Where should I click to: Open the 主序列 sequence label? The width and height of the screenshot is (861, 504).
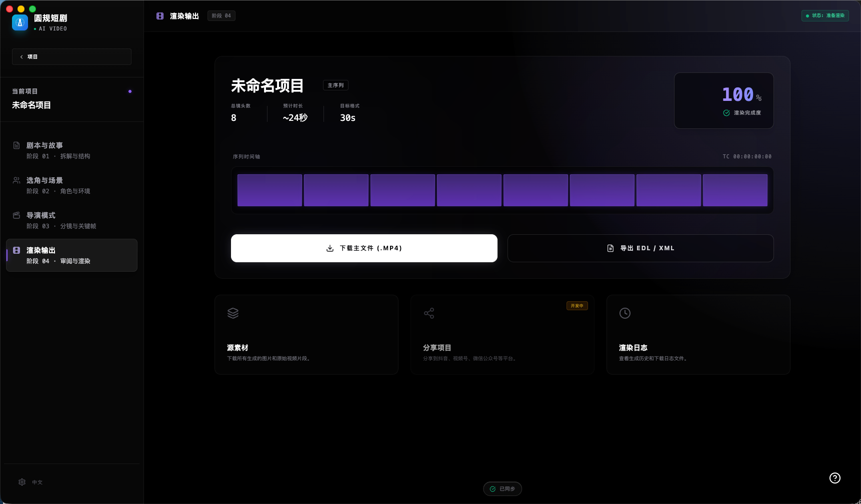[335, 85]
